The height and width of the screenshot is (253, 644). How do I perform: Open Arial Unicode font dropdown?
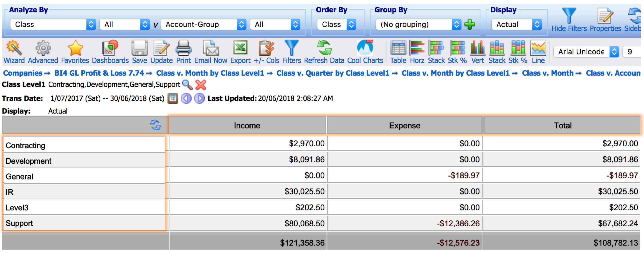(x=586, y=52)
